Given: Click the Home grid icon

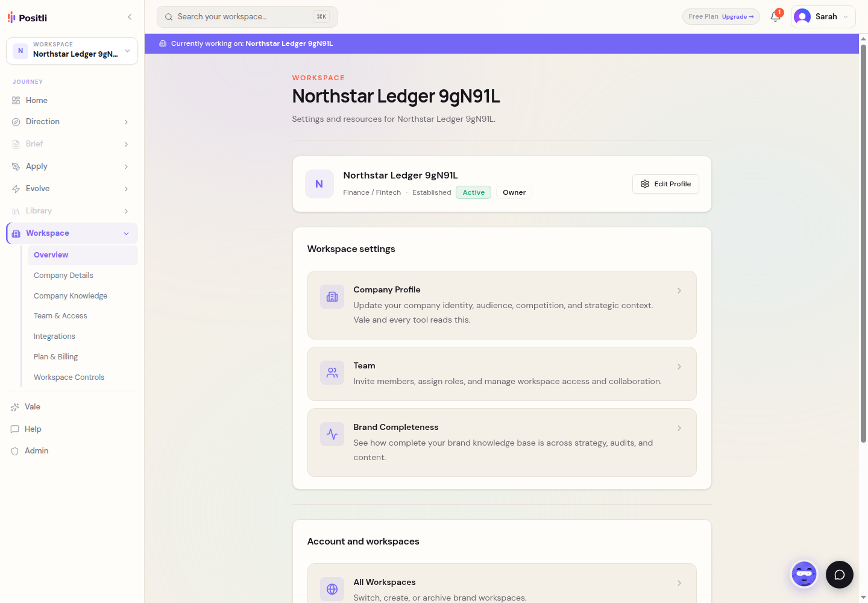Looking at the screenshot, I should [x=16, y=101].
